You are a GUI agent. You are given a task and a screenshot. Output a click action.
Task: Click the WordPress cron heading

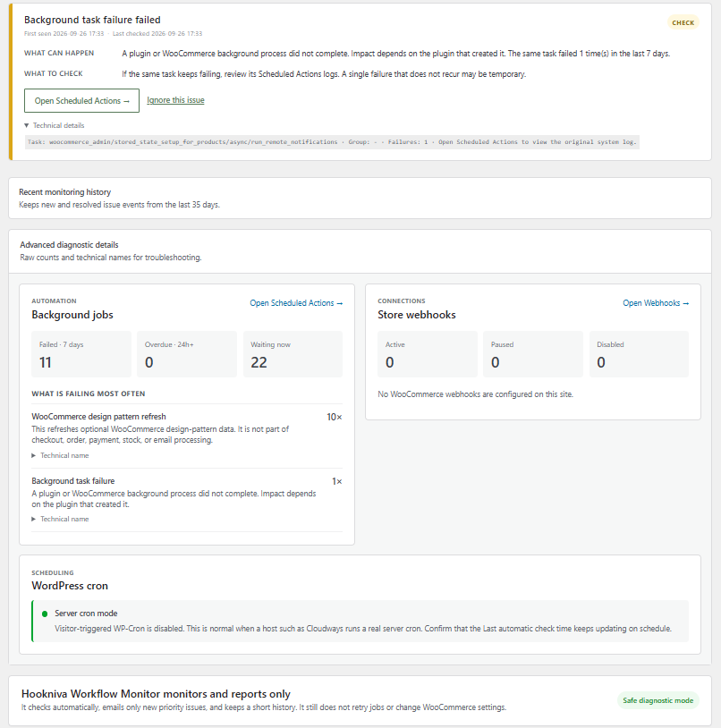point(70,586)
